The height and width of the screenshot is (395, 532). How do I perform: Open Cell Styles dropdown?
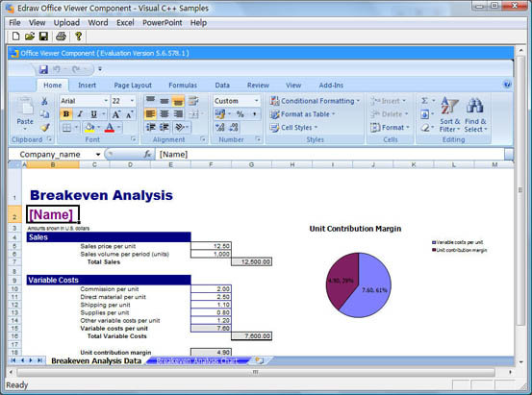293,128
